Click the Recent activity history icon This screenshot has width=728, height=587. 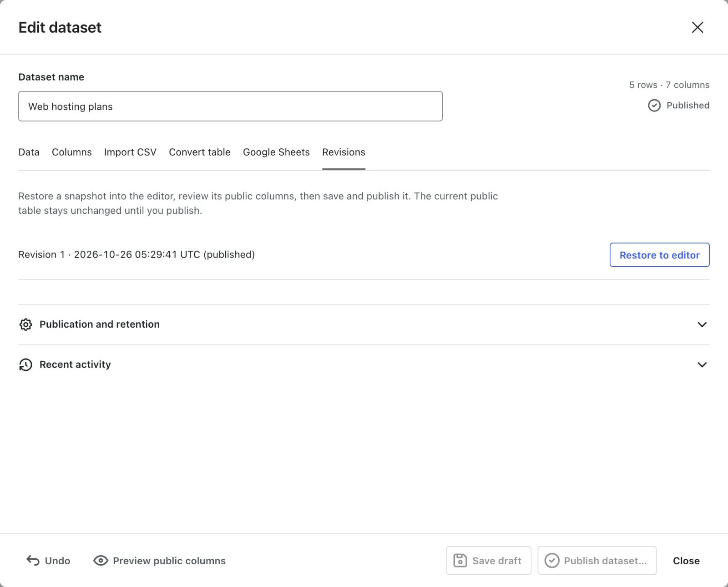[x=26, y=364]
